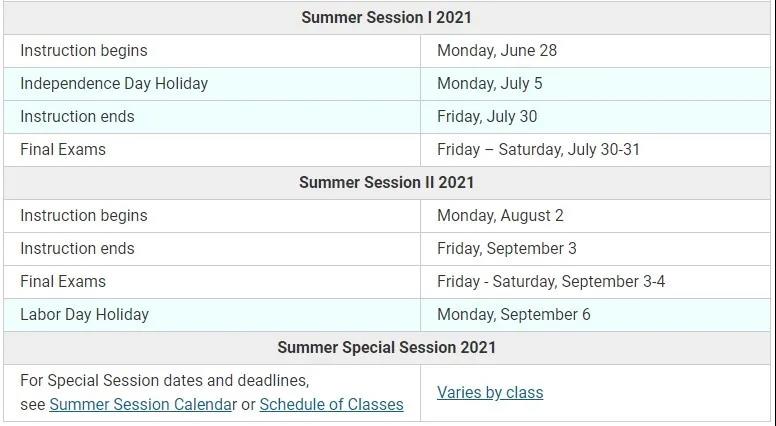Select the Summer Special Session 2021 header
Screen dimensions: 776x426
(x=387, y=347)
